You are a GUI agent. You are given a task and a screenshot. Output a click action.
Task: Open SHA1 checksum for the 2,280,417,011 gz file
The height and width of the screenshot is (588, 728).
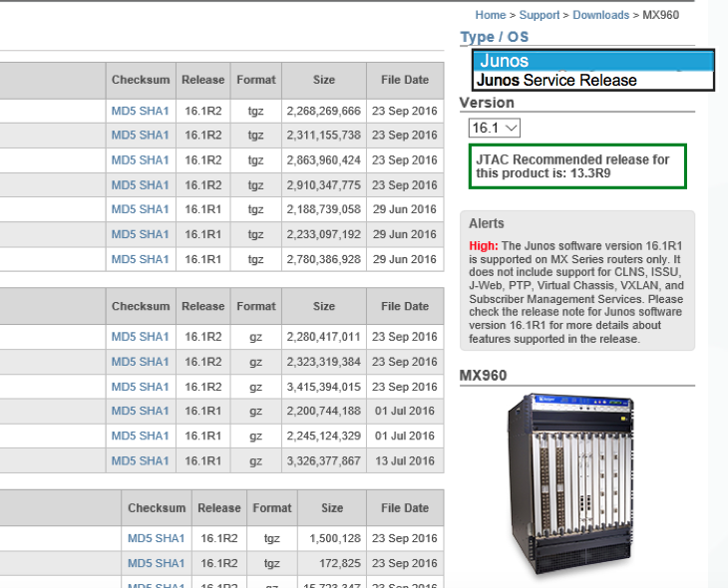[x=155, y=337]
